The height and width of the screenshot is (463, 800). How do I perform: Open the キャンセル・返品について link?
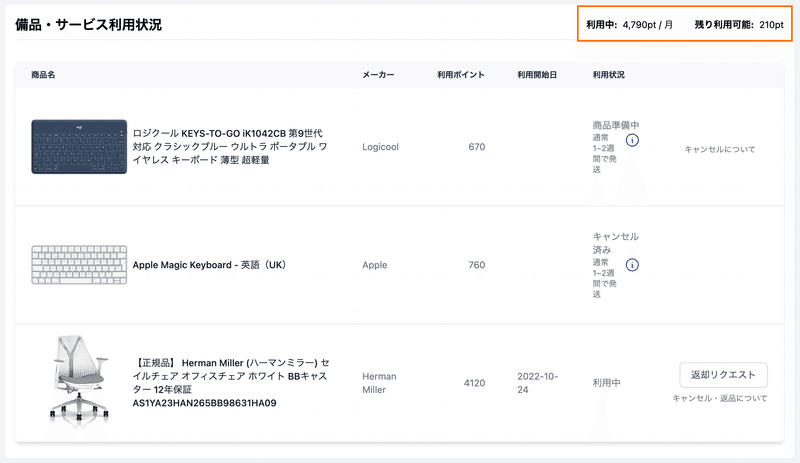pos(719,398)
